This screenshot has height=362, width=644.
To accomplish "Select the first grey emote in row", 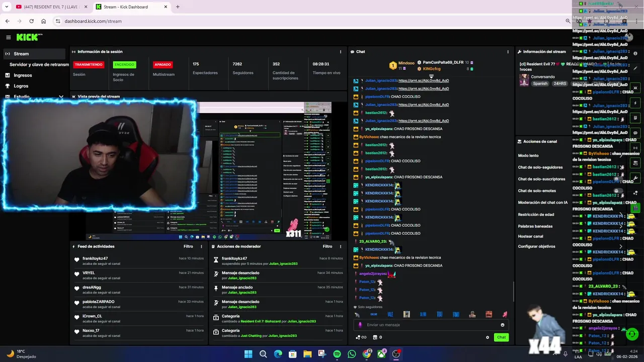I will click(x=357, y=314).
